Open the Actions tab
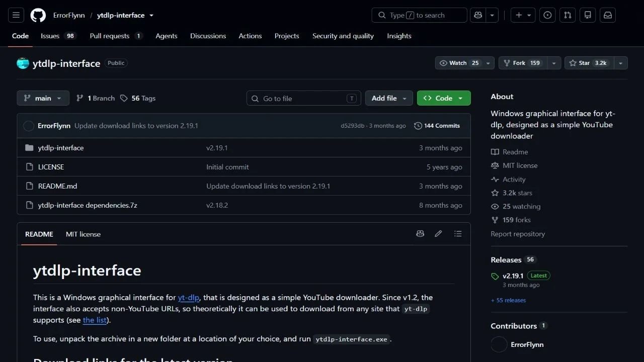Screen dimensions: 644x362 pos(250,36)
